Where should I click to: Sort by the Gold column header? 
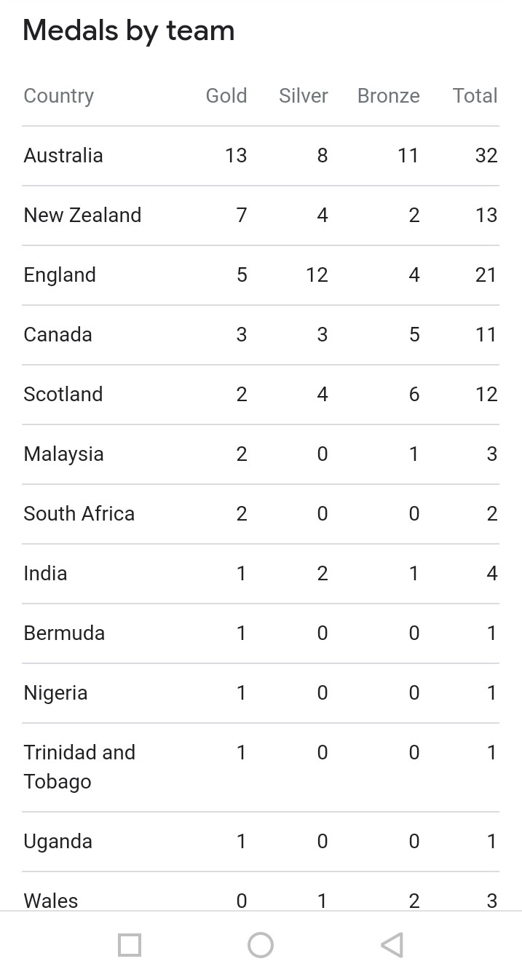(x=226, y=95)
